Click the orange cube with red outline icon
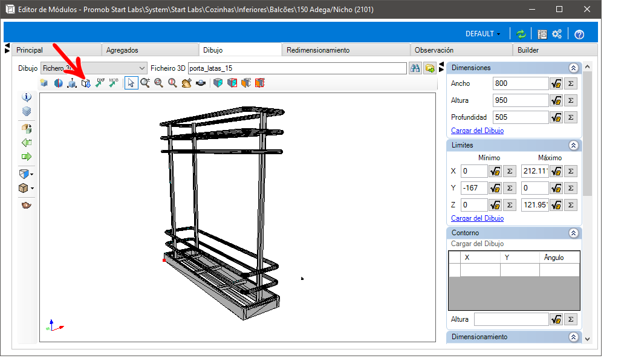The image size is (624, 364). click(x=260, y=83)
